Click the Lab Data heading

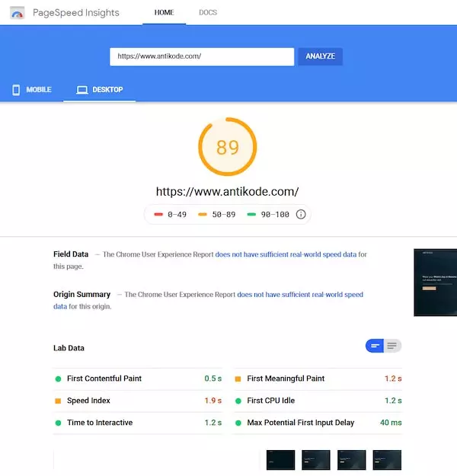pos(69,348)
